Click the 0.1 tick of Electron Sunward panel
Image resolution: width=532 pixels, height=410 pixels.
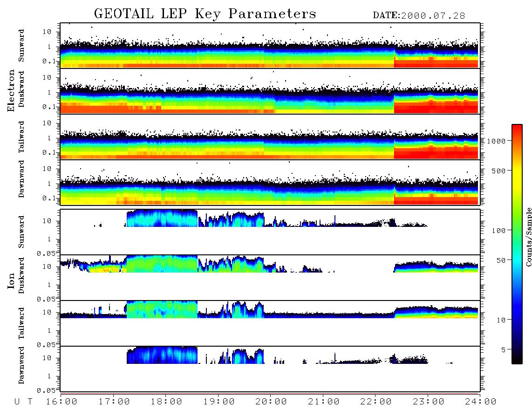tap(49, 61)
